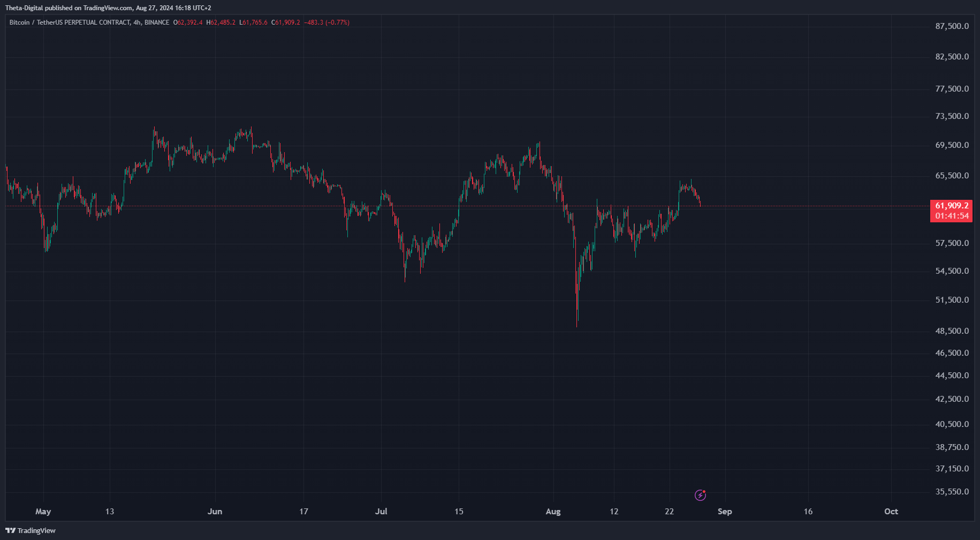The height and width of the screenshot is (540, 980).
Task: Click the 4h timeframe in chart legend
Action: point(137,22)
